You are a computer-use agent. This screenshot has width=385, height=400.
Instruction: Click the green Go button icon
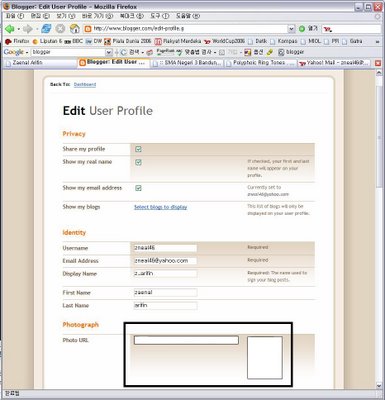tap(302, 29)
